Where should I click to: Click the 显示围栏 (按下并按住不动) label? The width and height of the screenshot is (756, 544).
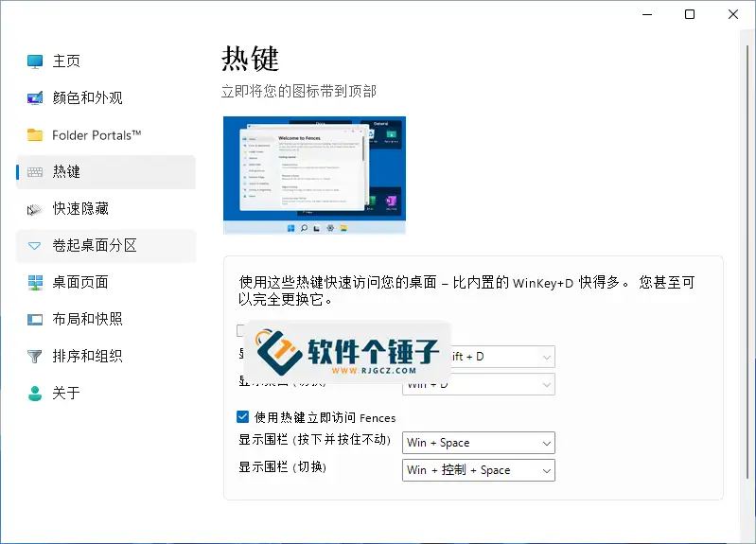point(314,440)
